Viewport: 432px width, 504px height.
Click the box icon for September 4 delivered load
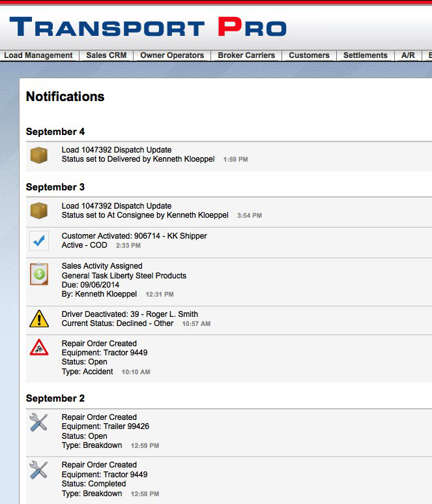39,155
